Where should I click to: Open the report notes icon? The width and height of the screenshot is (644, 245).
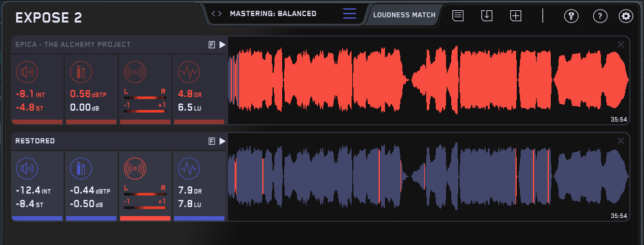(x=458, y=16)
